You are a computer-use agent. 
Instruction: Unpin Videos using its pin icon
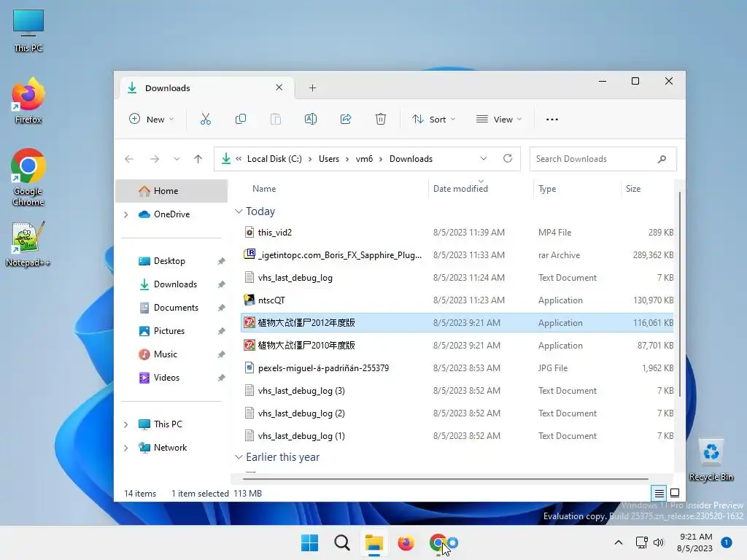pyautogui.click(x=222, y=378)
